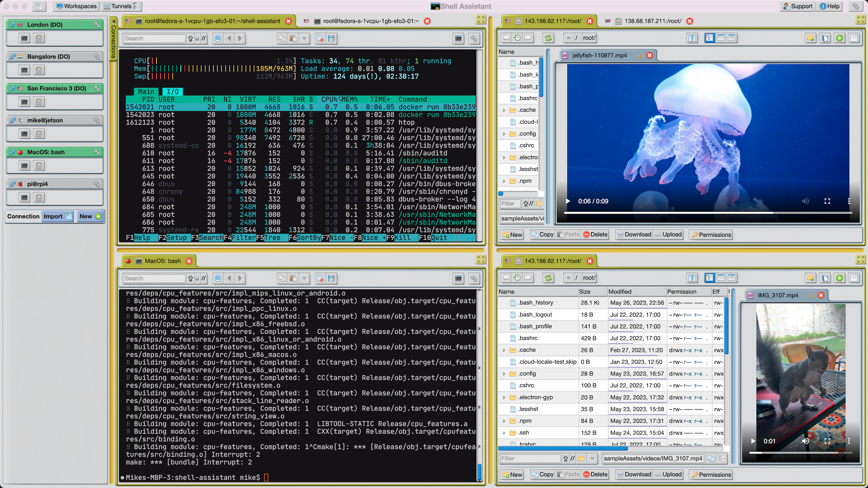This screenshot has height=488, width=868.
Task: Toggle the 'u' search option in terminal toolbar
Action: tap(197, 38)
